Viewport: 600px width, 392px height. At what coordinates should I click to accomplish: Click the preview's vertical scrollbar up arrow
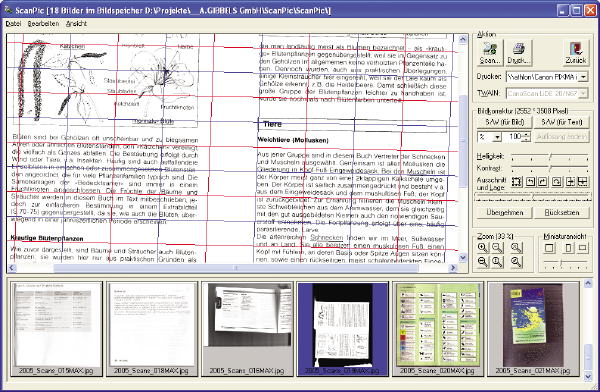point(463,39)
